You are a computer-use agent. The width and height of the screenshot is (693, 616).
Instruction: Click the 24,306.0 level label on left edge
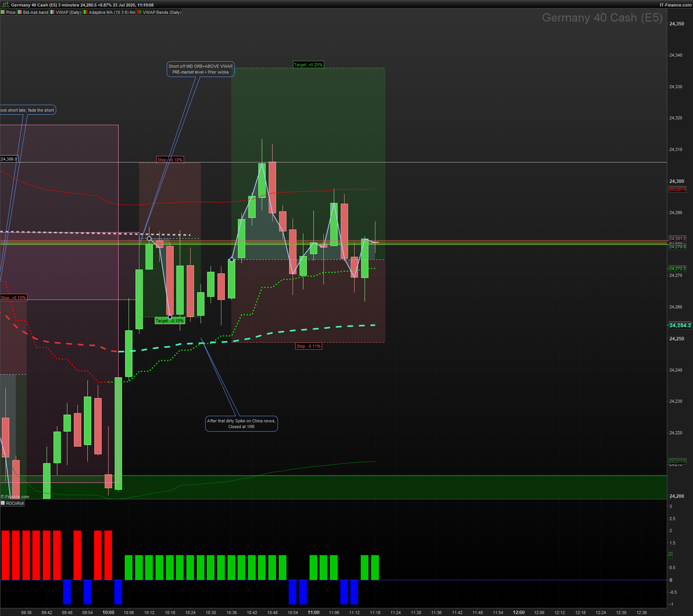tap(9, 159)
